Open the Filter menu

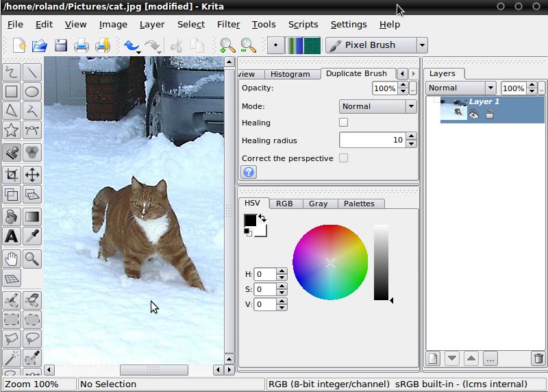(x=228, y=24)
